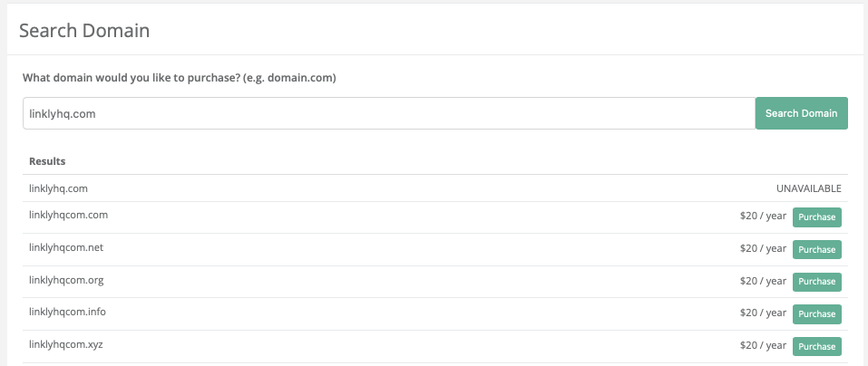Screen dimensions: 868x366
Task: Click the linklyhqcom.com result name
Action: [x=69, y=215]
